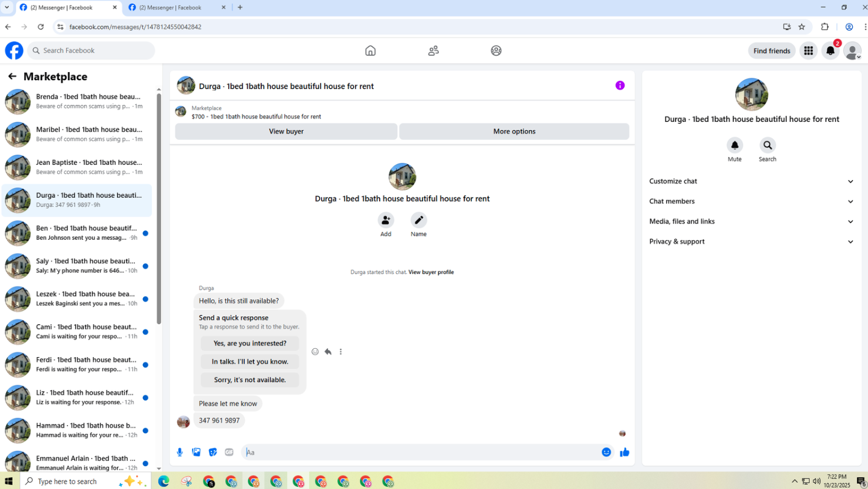Send quick response 'In talks. I'll let you know.'
Screen dimensions: 868x489
pos(250,361)
